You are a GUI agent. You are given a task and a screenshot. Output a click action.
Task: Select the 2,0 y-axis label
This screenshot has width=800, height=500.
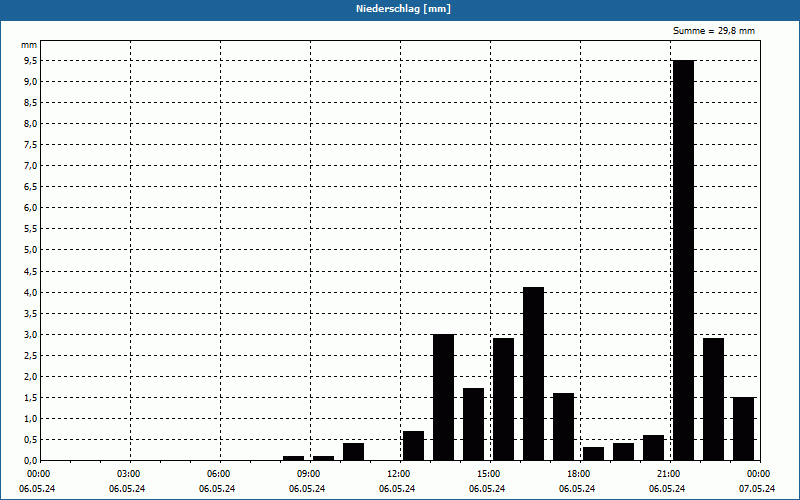coord(31,377)
